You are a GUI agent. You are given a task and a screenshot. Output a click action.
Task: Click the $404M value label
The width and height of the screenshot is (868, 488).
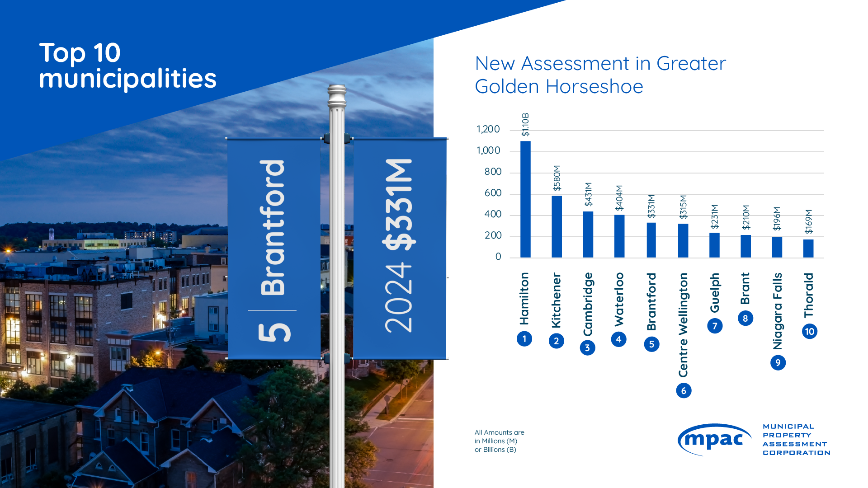tap(619, 198)
